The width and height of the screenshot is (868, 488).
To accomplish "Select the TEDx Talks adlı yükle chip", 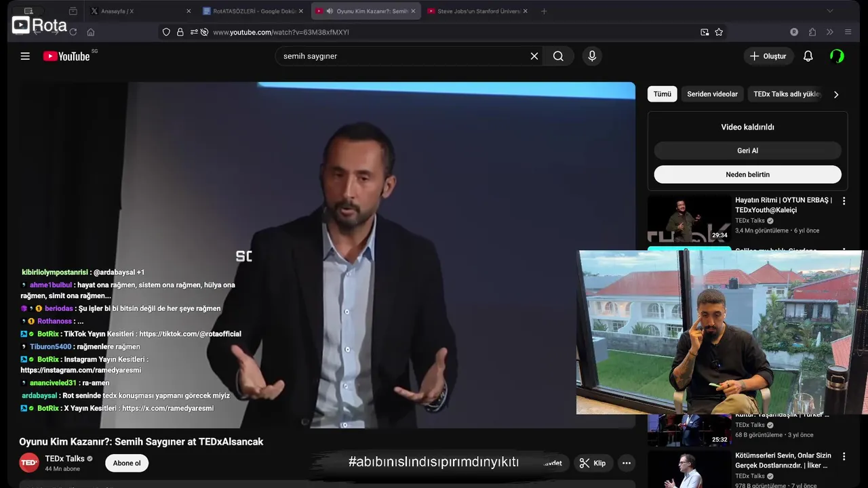I will click(x=787, y=94).
